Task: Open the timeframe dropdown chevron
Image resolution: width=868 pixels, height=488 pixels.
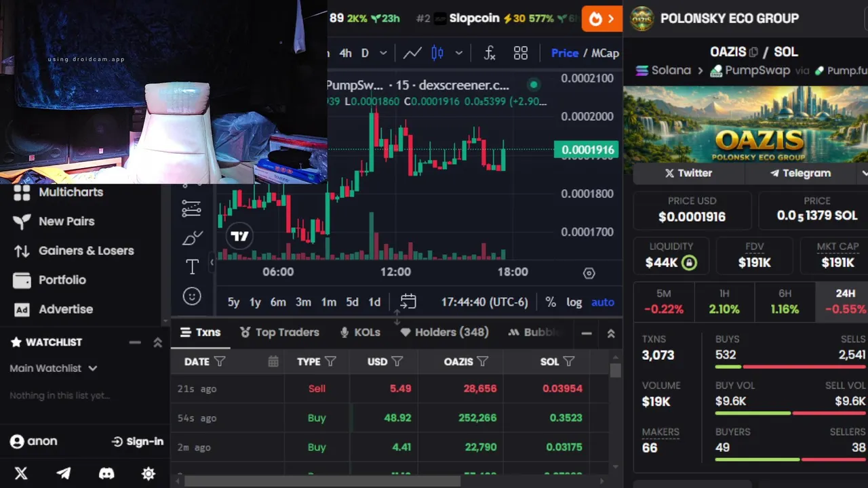Action: (x=383, y=53)
